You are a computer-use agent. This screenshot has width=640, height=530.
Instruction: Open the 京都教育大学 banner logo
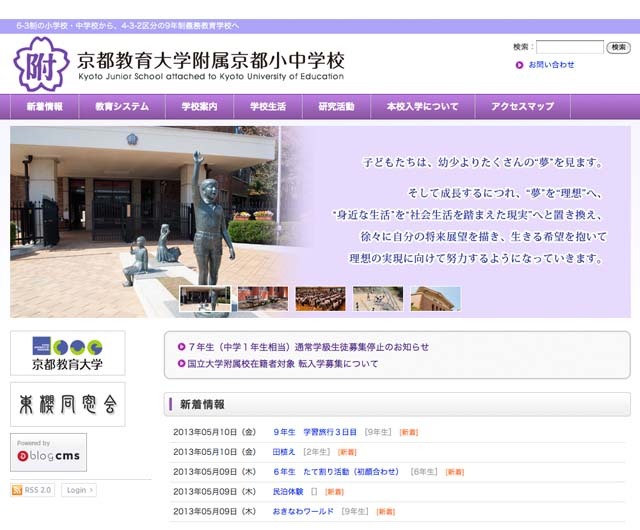click(x=67, y=353)
